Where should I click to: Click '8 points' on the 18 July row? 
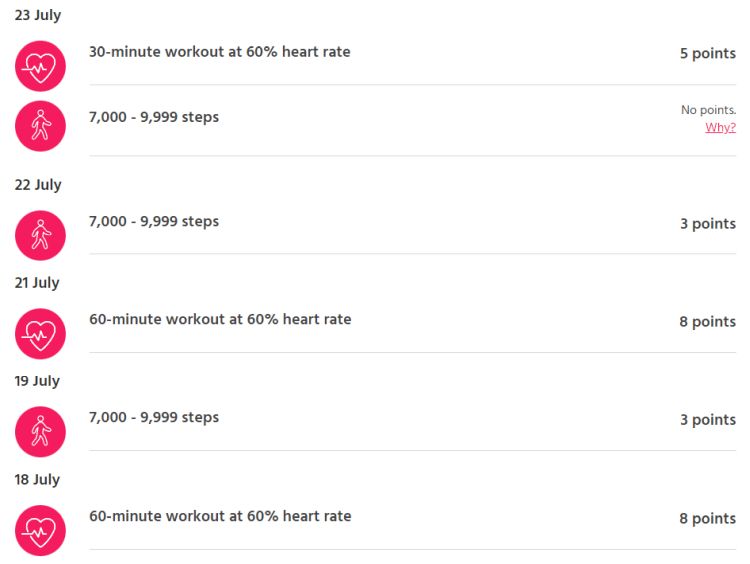tap(708, 518)
